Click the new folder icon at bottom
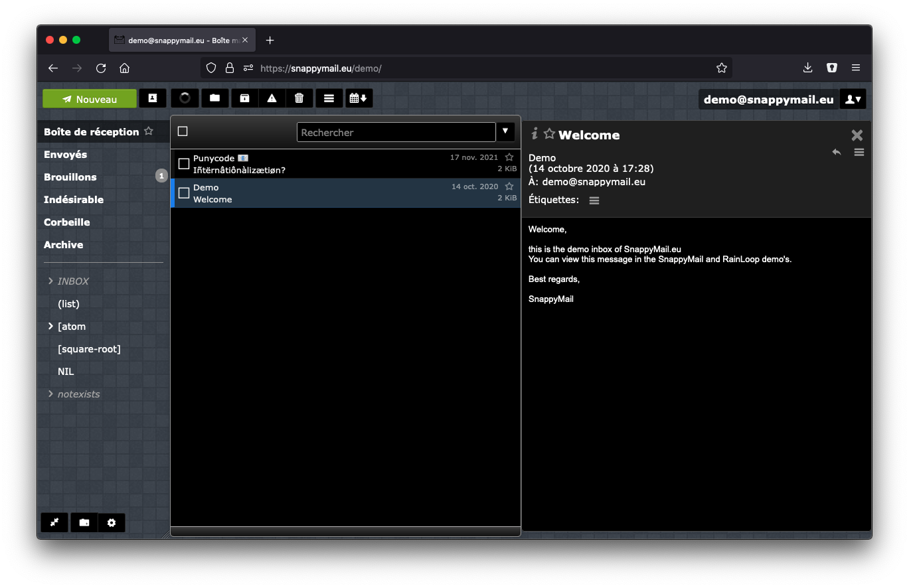Viewport: 909px width, 588px height. coord(84,523)
